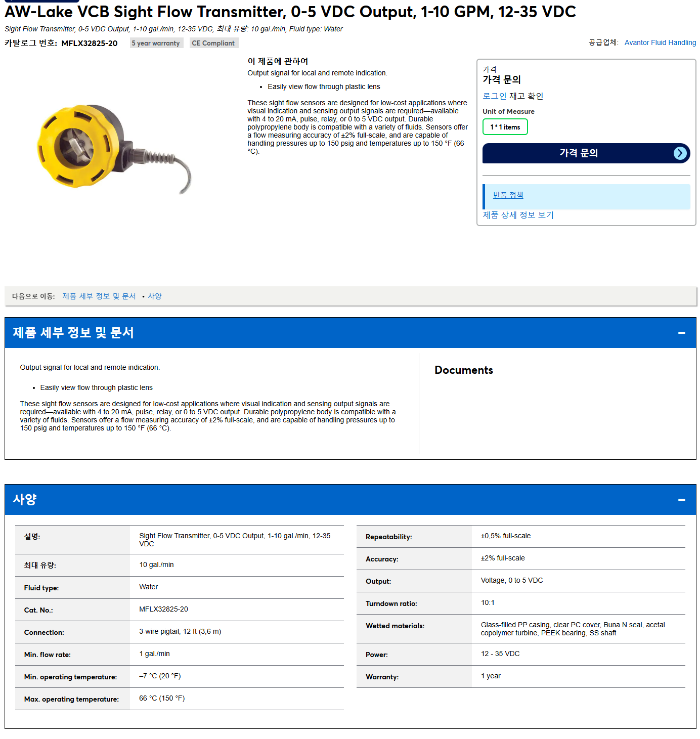Screen dimensions: 700x739
Task: Click the Accuracy value ±2% full-scale
Action: pyautogui.click(x=503, y=558)
